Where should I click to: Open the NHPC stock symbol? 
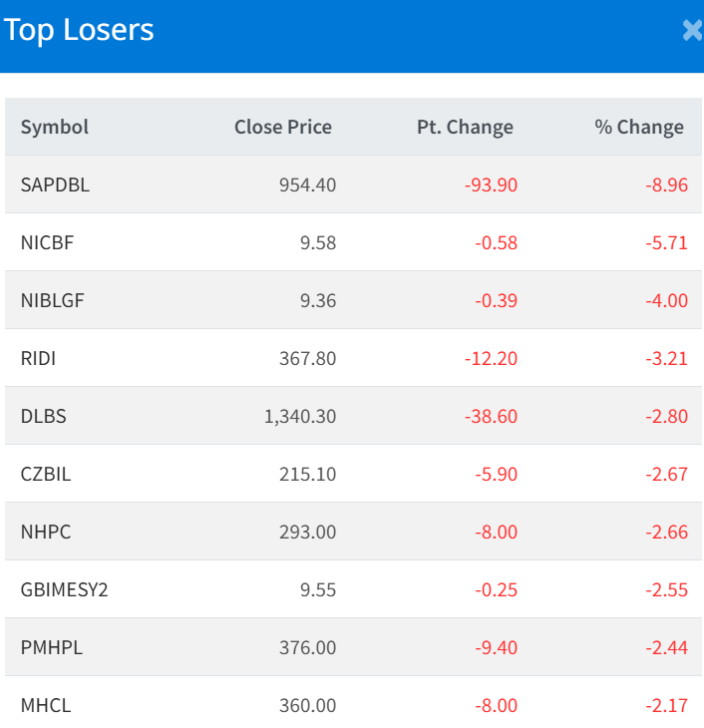(45, 532)
